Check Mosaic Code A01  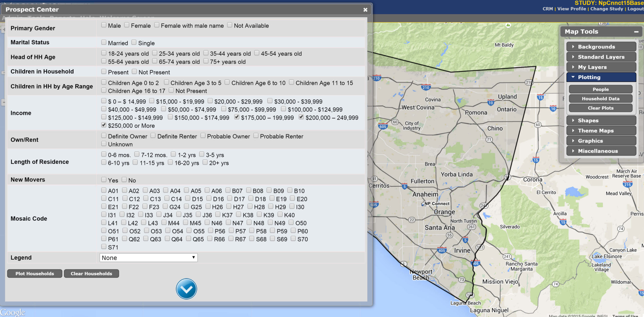click(x=104, y=190)
